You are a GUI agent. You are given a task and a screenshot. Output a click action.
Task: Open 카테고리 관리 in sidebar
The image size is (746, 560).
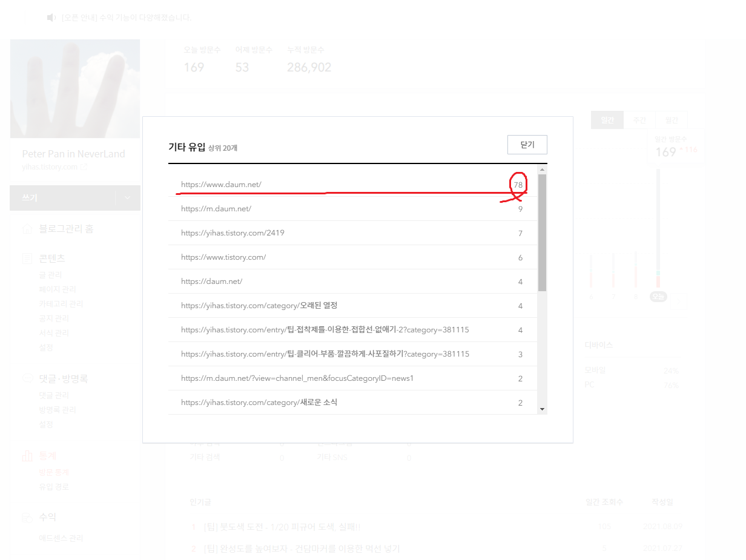[x=61, y=304]
